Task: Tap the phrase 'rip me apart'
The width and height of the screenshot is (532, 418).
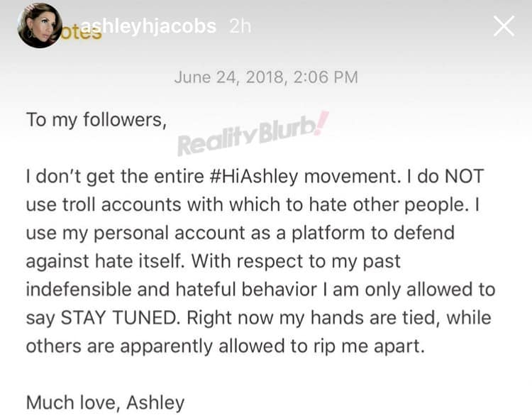Action: point(367,347)
